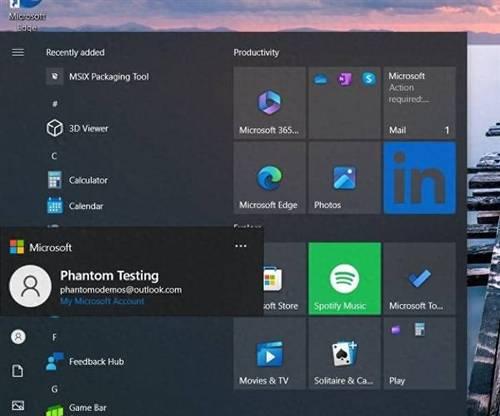Image resolution: width=500 pixels, height=416 pixels.
Task: Open the LinkedIn tile
Action: point(420,178)
